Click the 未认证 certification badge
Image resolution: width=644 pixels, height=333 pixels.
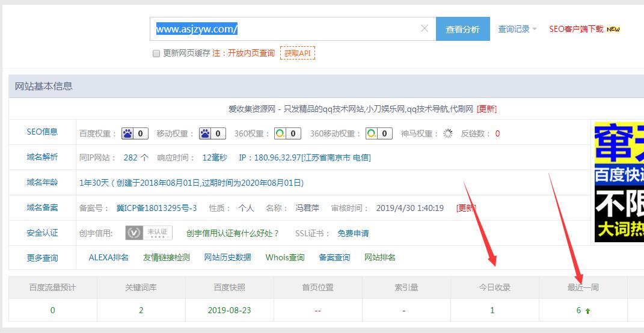point(149,233)
